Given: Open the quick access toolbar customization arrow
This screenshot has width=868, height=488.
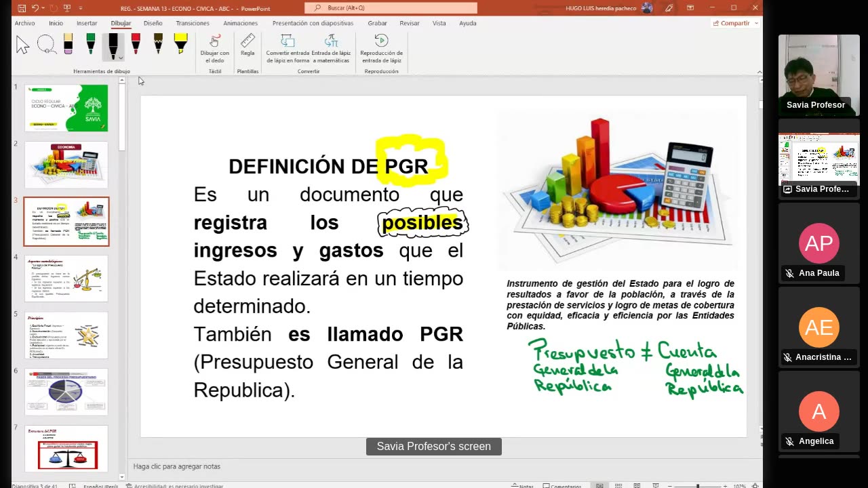Looking at the screenshot, I should pyautogui.click(x=81, y=8).
